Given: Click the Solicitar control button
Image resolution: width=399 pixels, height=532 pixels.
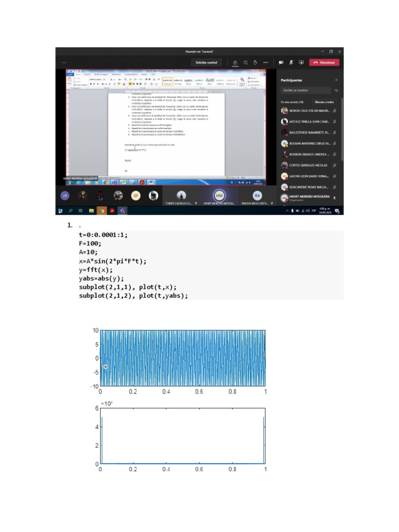Looking at the screenshot, I should pos(206,62).
